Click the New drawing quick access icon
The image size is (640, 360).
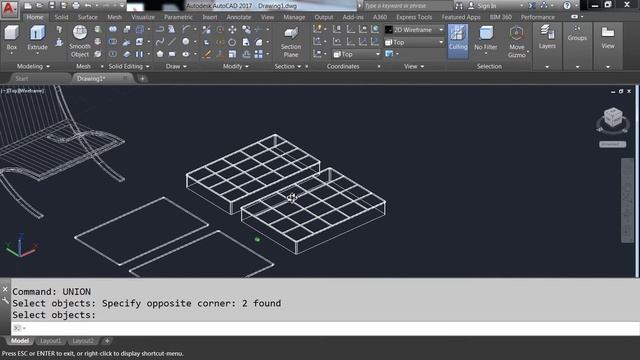(28, 6)
